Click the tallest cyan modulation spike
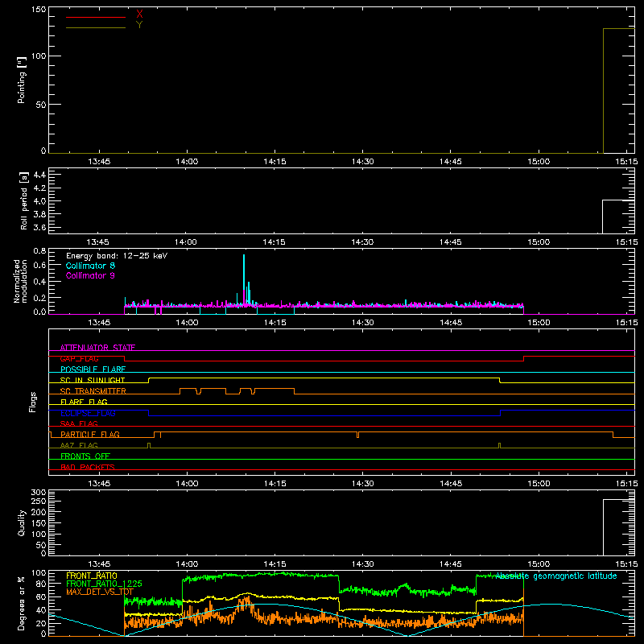Viewport: 644px width, 644px height. coord(244,279)
